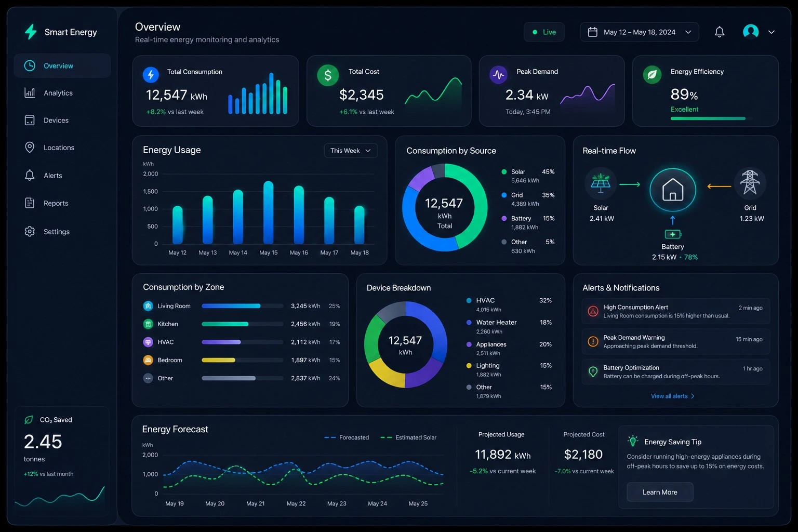Open the May 12 – May 18 date dropdown
Viewport: 798px width, 532px height.
coord(640,32)
